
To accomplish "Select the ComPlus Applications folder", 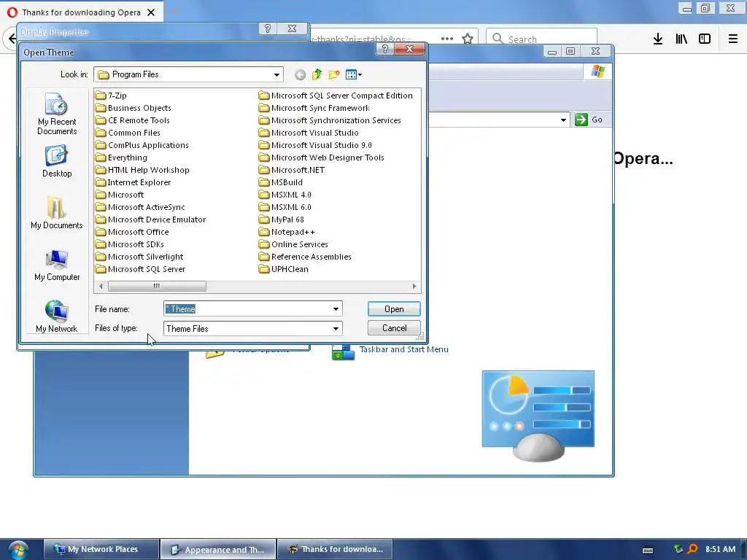I will [x=142, y=145].
